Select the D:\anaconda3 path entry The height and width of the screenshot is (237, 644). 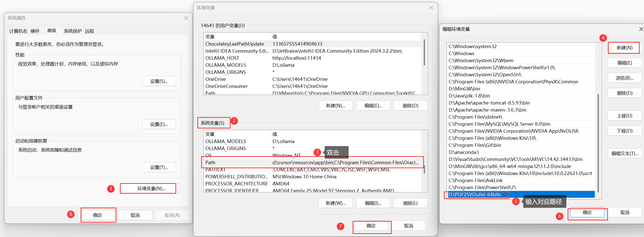521,152
